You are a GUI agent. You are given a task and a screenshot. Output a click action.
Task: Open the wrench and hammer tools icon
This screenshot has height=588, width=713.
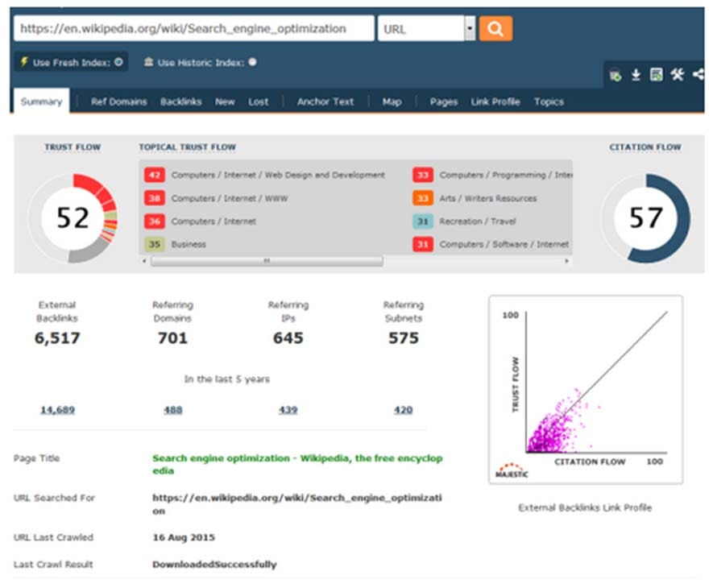pyautogui.click(x=677, y=74)
